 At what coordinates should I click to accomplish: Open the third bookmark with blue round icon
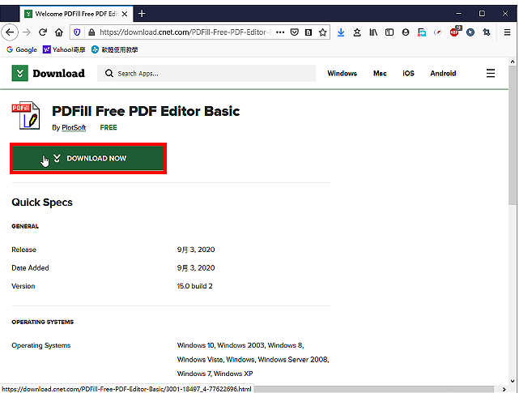tap(115, 49)
